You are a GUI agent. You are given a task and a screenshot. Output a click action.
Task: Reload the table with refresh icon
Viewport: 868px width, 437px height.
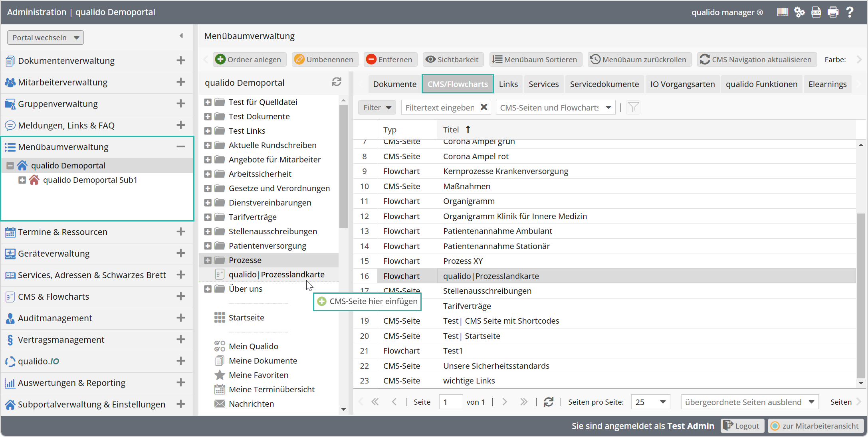pyautogui.click(x=549, y=402)
